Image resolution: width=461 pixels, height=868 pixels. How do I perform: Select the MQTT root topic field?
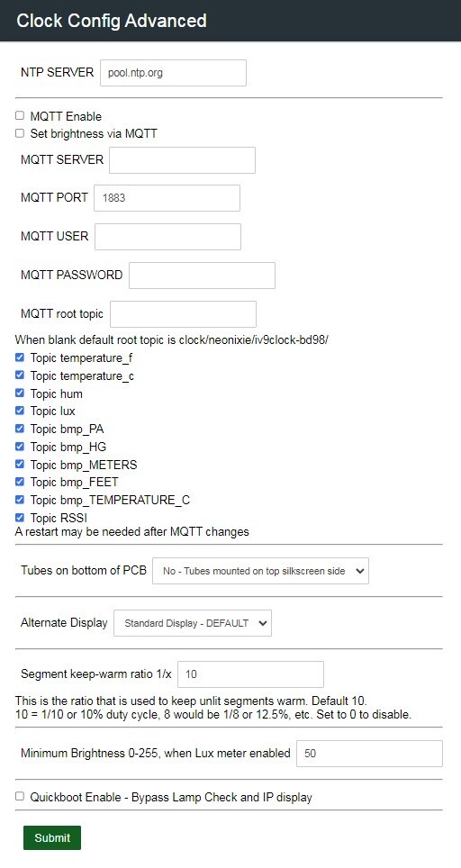click(x=183, y=314)
